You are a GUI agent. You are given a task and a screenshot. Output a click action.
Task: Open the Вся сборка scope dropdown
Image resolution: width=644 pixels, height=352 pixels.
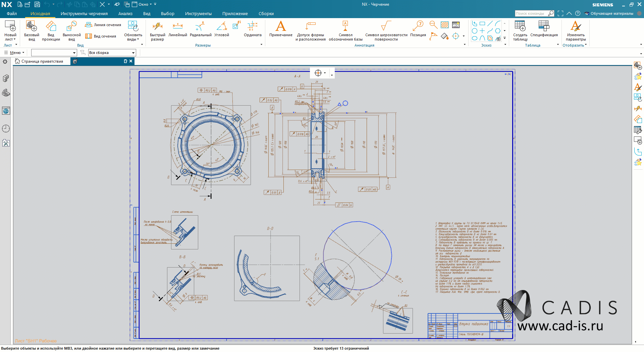[112, 53]
